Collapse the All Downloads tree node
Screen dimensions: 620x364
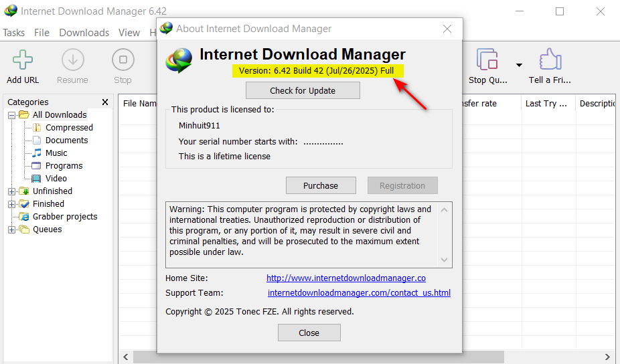pyautogui.click(x=12, y=115)
